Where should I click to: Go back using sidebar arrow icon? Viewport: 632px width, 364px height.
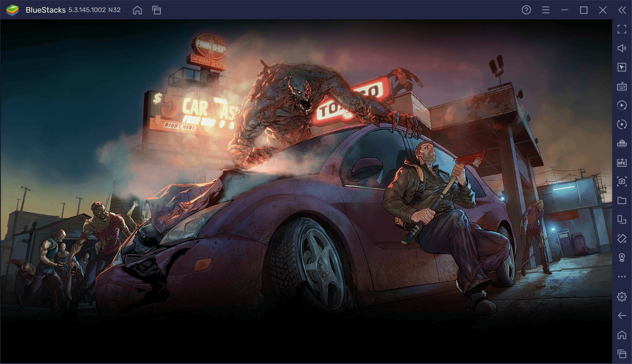pyautogui.click(x=622, y=316)
